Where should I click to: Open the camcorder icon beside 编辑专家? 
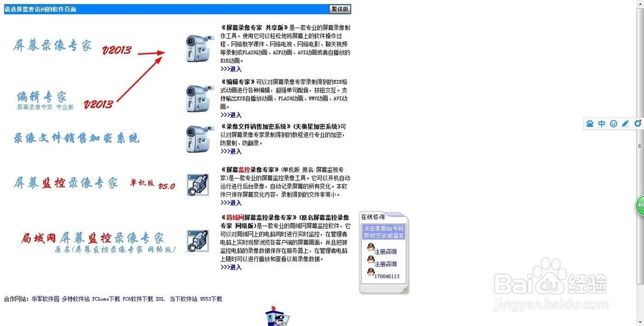(200, 99)
